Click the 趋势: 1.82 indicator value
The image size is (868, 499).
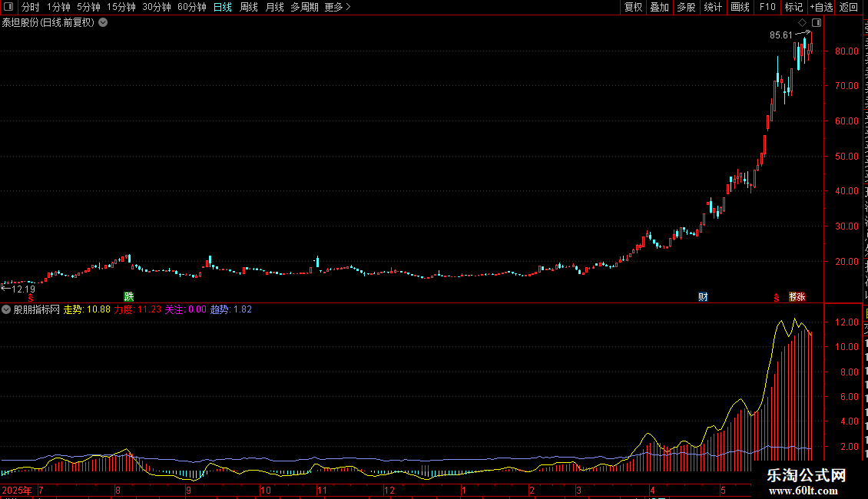click(x=231, y=310)
